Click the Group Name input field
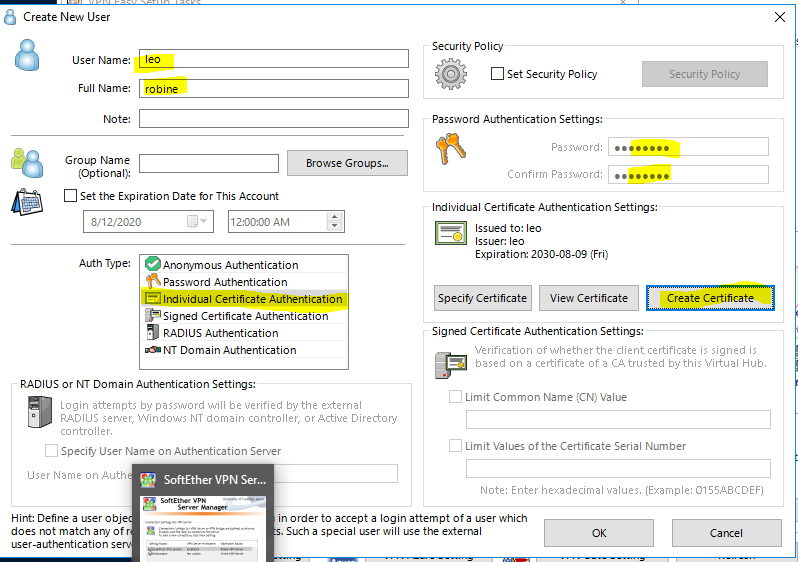798x562 pixels. [209, 163]
